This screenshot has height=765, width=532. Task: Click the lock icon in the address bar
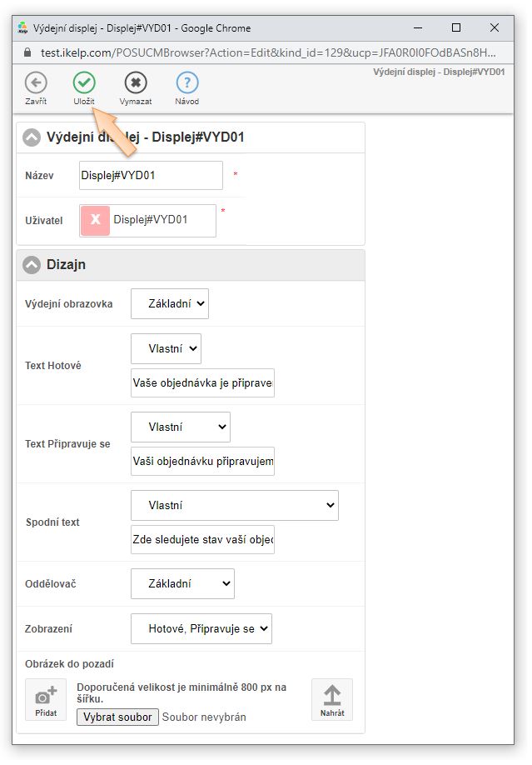[27, 52]
